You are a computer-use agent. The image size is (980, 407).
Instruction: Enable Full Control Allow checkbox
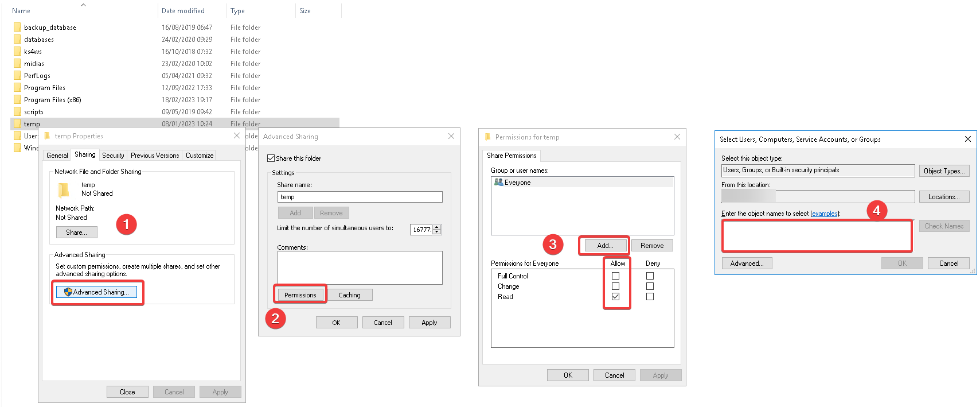click(x=615, y=276)
